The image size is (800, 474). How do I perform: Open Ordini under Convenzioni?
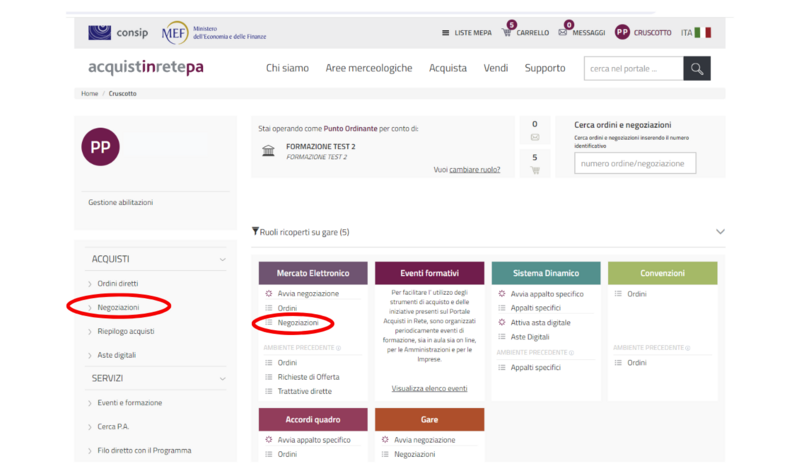[x=637, y=294]
